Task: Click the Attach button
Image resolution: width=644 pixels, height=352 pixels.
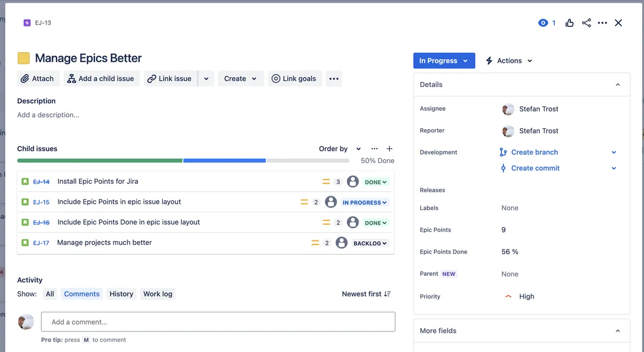Action: coord(37,78)
